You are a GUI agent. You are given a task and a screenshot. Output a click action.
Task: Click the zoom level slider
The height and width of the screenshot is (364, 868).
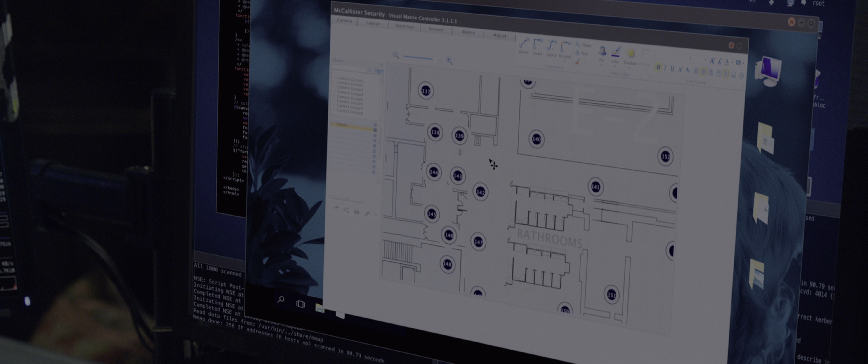418,58
